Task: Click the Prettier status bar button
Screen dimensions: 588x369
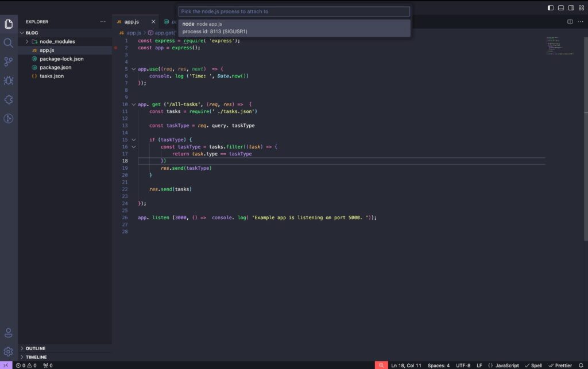Action: [559, 365]
